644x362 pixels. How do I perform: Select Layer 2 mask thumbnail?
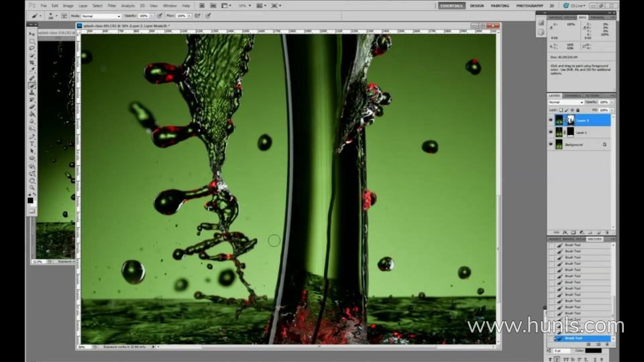tap(570, 120)
